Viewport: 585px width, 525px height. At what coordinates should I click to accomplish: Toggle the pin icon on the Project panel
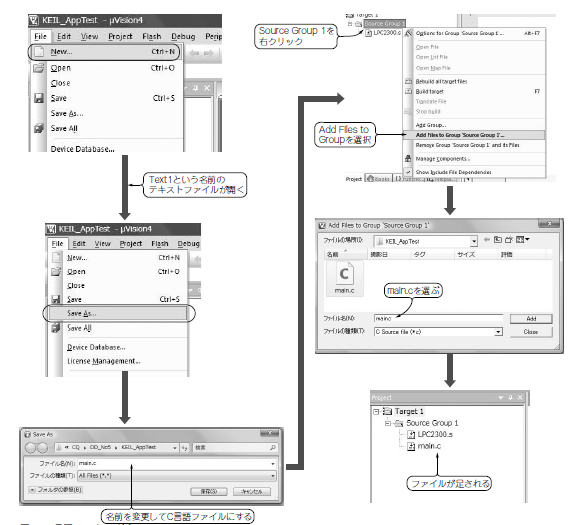tap(510, 398)
